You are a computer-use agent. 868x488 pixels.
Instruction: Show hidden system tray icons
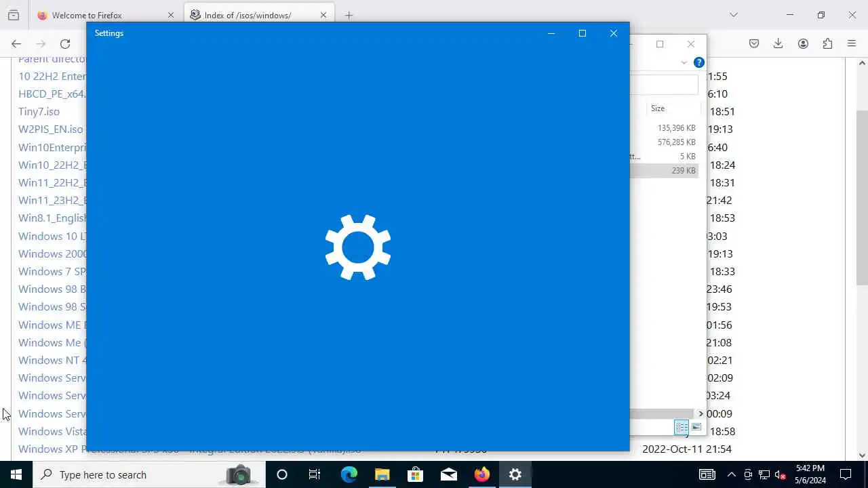731,474
